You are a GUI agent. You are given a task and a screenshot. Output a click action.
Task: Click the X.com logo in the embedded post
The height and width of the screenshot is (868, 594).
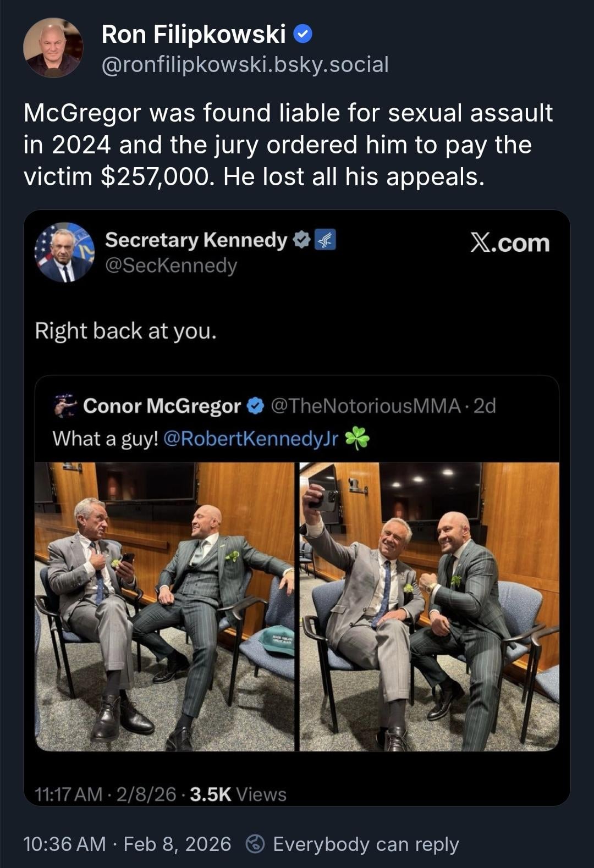510,242
